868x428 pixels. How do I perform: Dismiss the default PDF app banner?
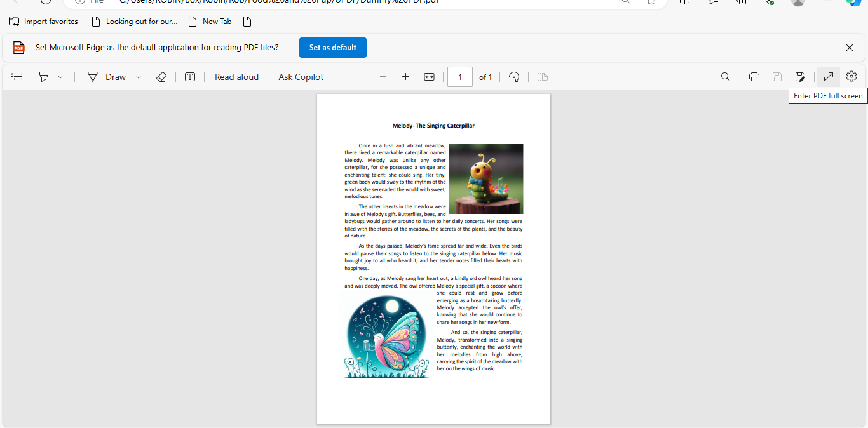(x=850, y=48)
